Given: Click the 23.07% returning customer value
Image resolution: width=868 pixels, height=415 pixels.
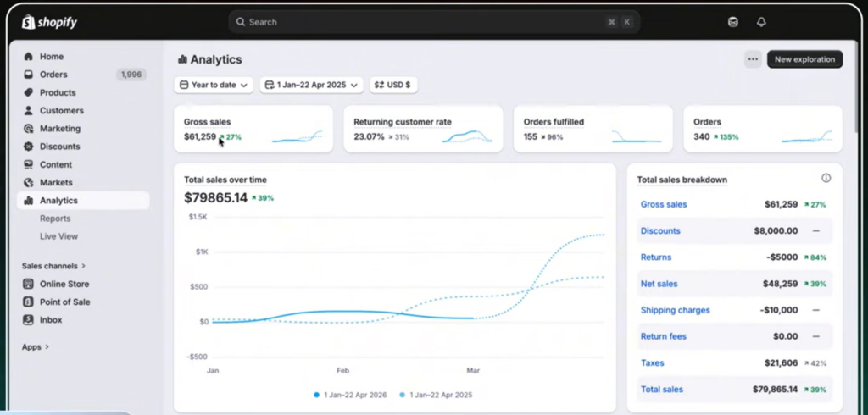Looking at the screenshot, I should pyautogui.click(x=369, y=136).
